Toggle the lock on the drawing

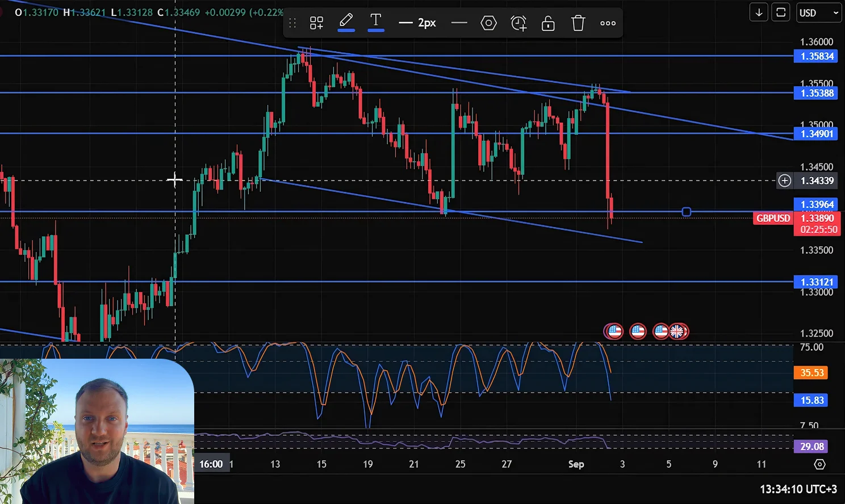548,23
